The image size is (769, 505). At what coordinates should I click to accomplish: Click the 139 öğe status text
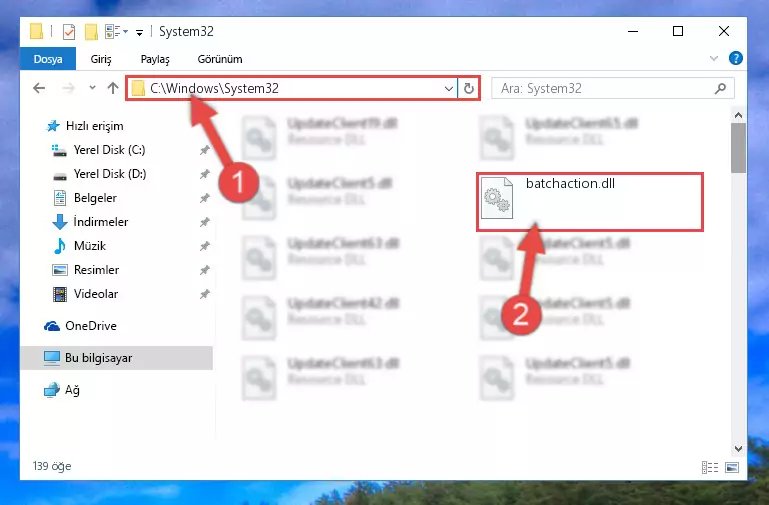52,466
